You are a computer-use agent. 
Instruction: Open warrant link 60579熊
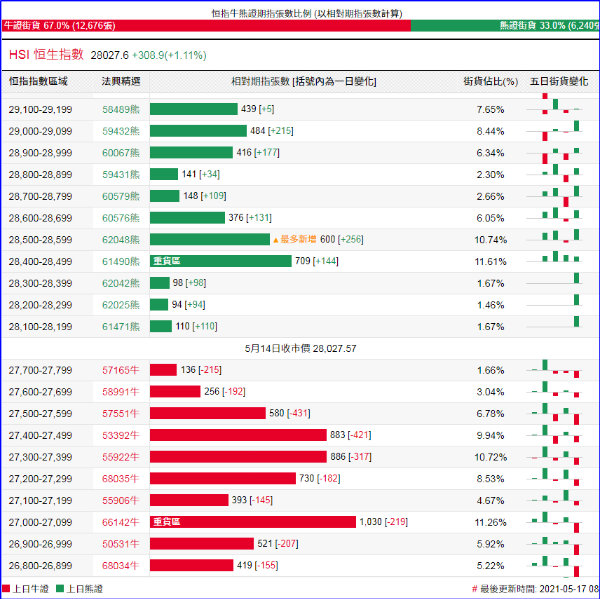point(121,196)
